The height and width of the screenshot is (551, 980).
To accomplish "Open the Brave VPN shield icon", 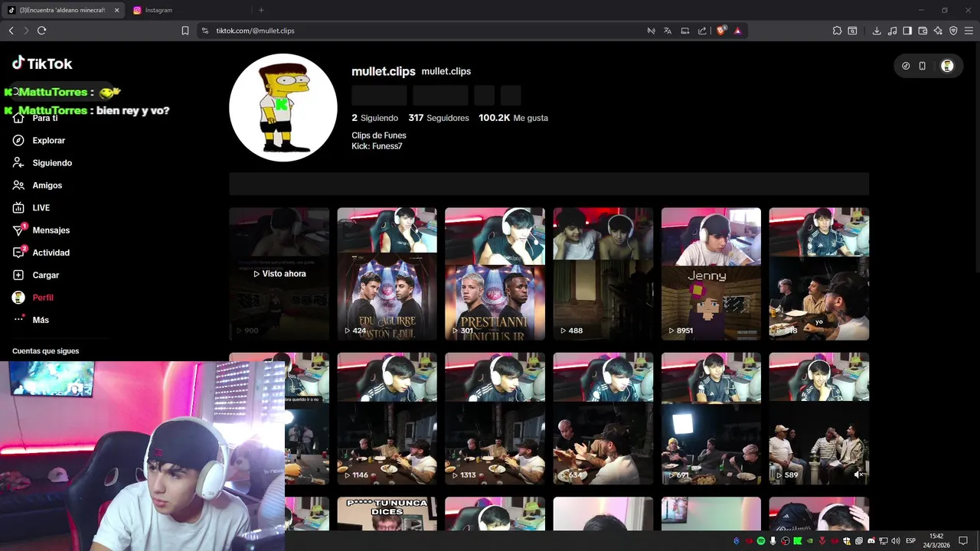I will [953, 31].
